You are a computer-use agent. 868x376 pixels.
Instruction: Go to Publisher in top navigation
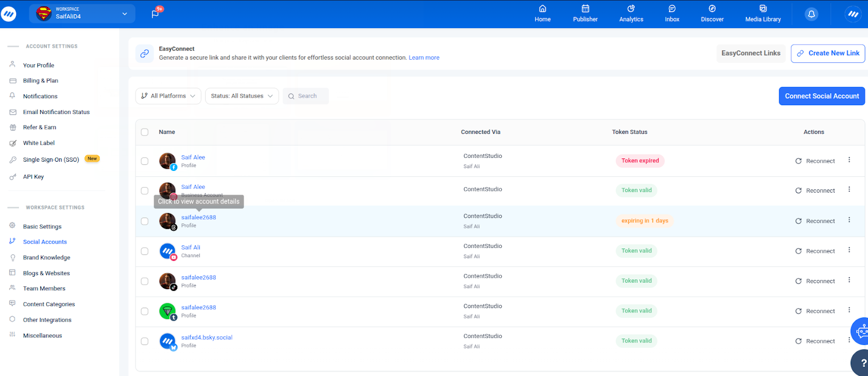(x=585, y=14)
